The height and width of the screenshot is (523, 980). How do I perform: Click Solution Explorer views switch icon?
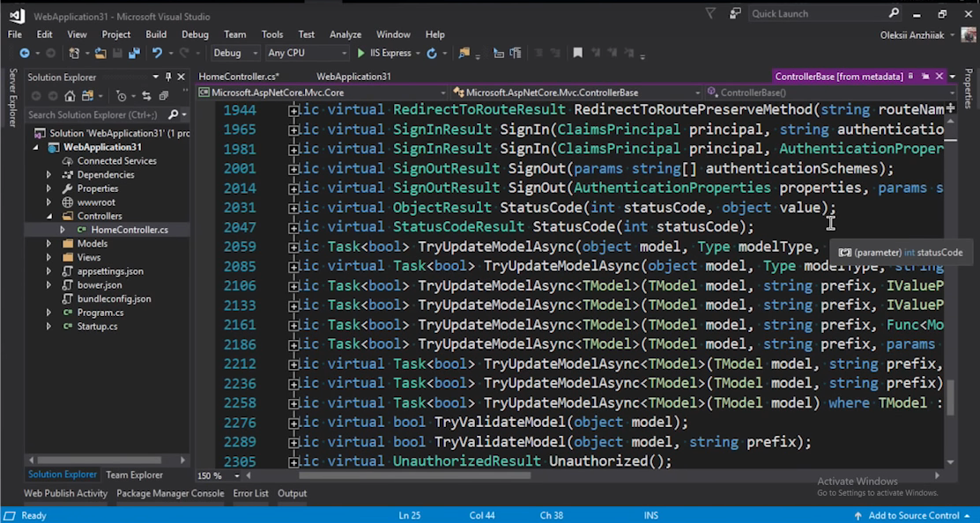pyautogui.click(x=87, y=96)
